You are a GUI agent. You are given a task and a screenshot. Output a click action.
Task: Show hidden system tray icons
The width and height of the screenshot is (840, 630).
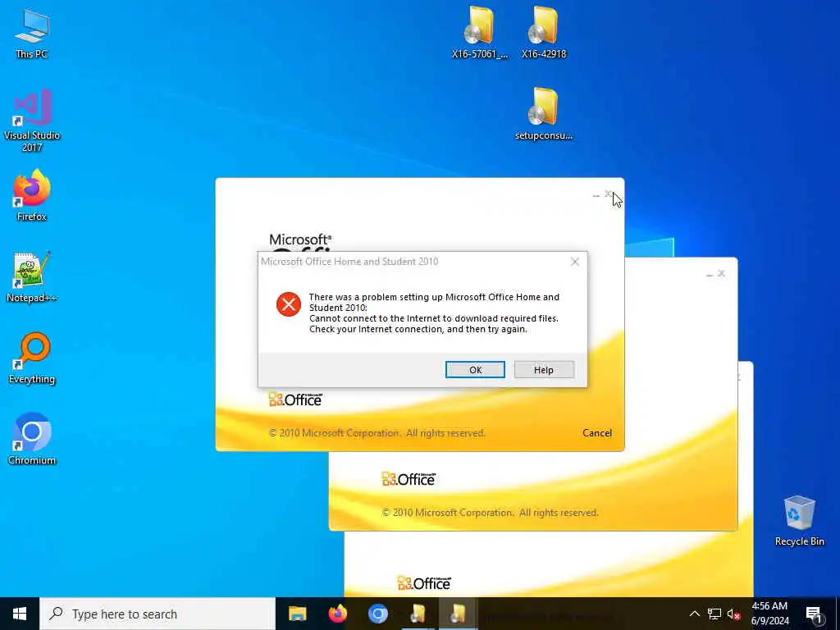(x=694, y=614)
